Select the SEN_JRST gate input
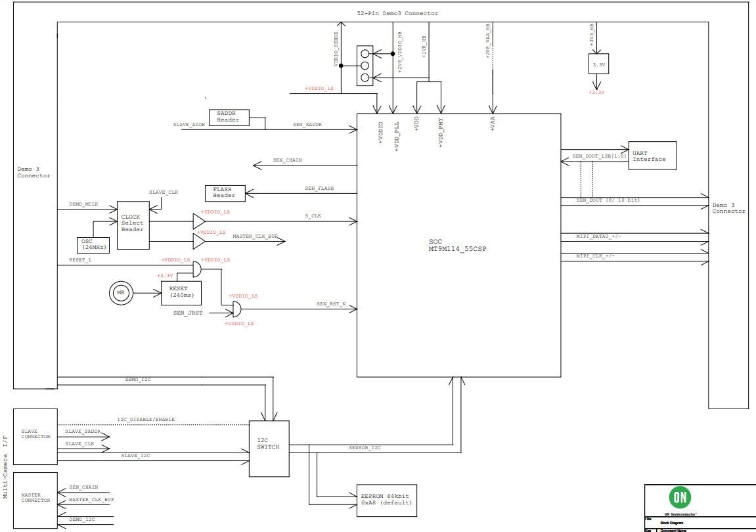The width and height of the screenshot is (756, 532). [187, 313]
